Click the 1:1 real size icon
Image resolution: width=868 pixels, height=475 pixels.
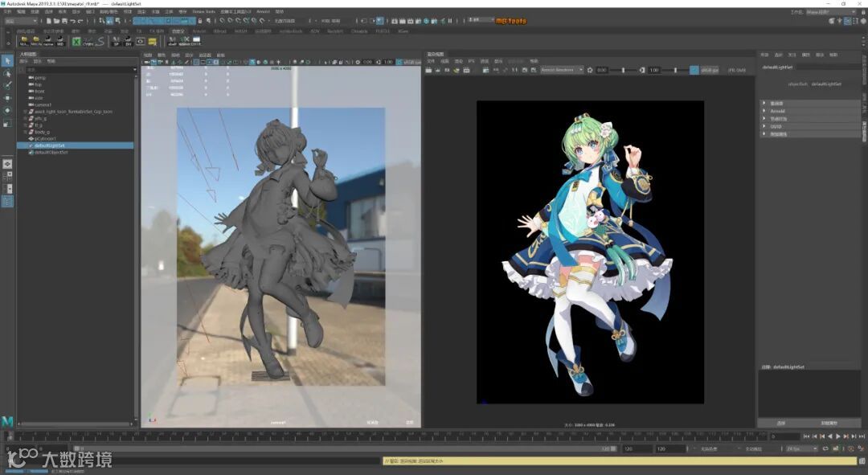(x=514, y=70)
